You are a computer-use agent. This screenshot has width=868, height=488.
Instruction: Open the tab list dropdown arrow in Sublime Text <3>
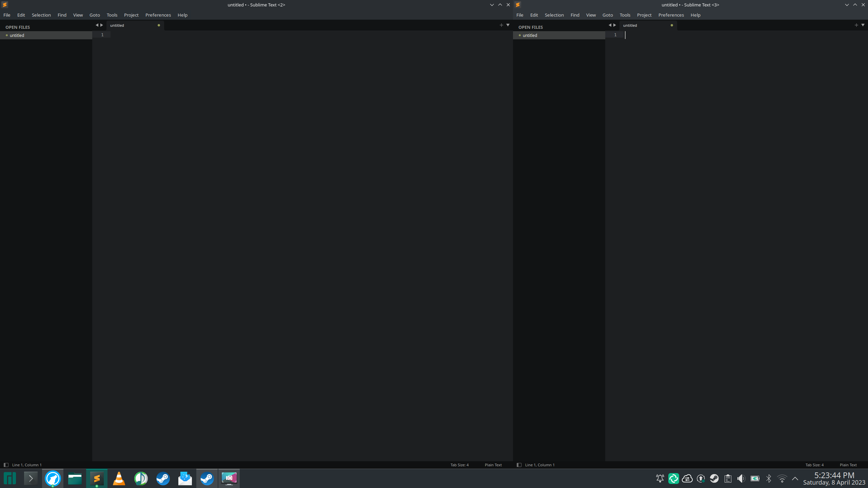click(863, 25)
